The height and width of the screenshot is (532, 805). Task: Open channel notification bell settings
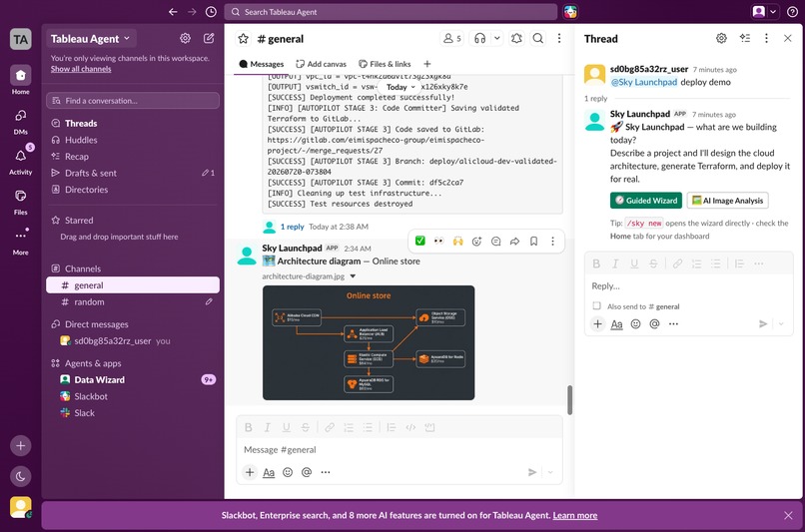pos(516,39)
